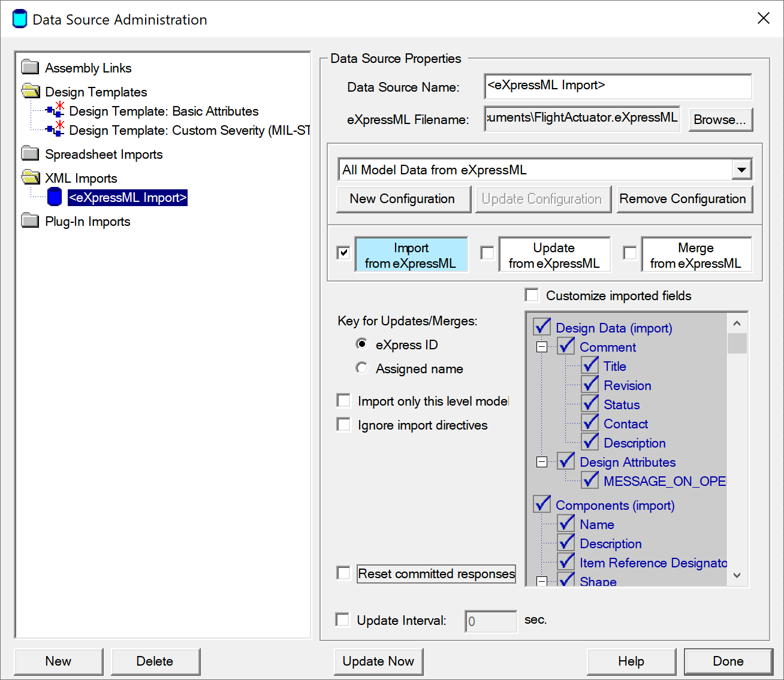Click the Merge from eXpressML button

point(696,255)
